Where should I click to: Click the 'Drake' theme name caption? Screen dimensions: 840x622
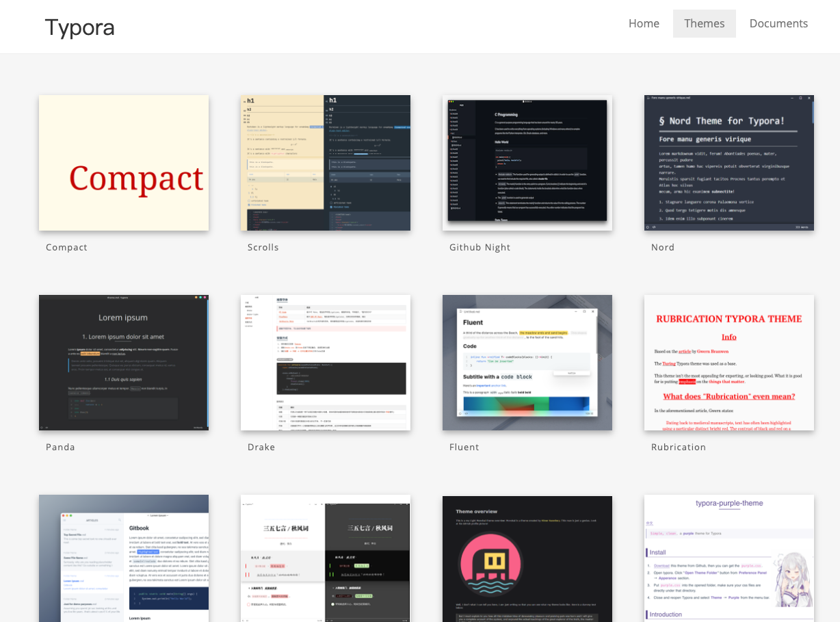click(261, 447)
